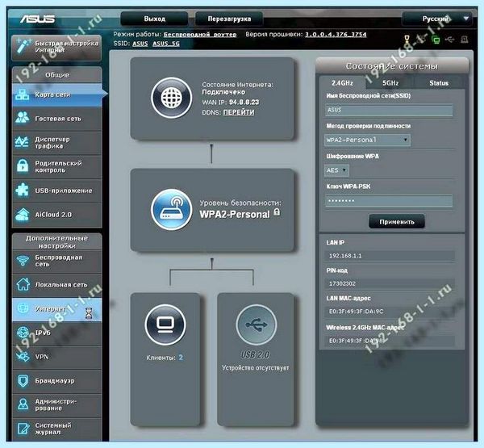Open VPN icon in sidebar
The width and height of the screenshot is (484, 448).
click(23, 357)
